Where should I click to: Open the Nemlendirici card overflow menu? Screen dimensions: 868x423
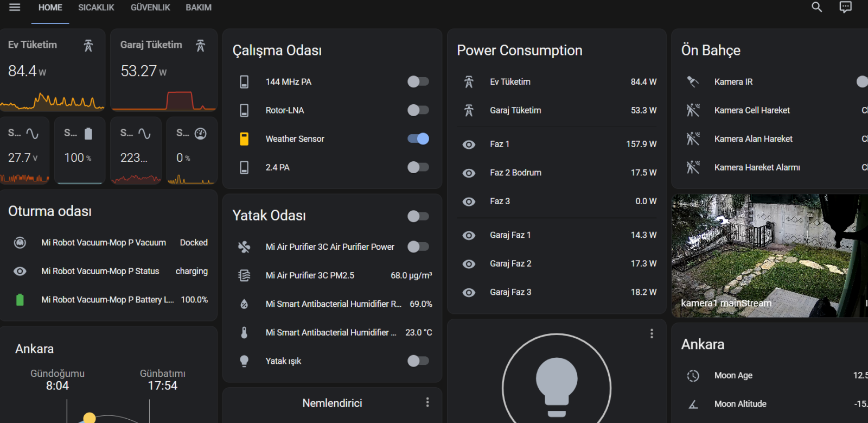click(x=427, y=402)
